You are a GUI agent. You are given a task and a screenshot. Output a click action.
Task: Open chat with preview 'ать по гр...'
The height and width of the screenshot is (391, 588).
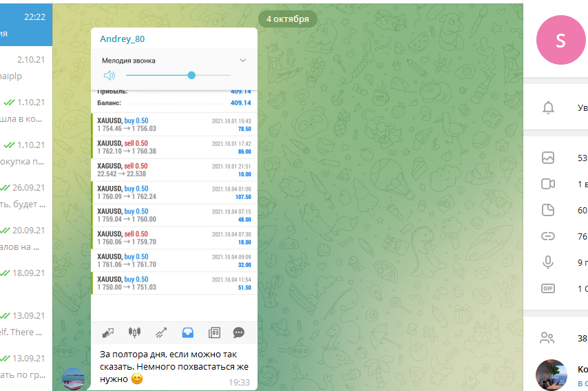pyautogui.click(x=26, y=367)
